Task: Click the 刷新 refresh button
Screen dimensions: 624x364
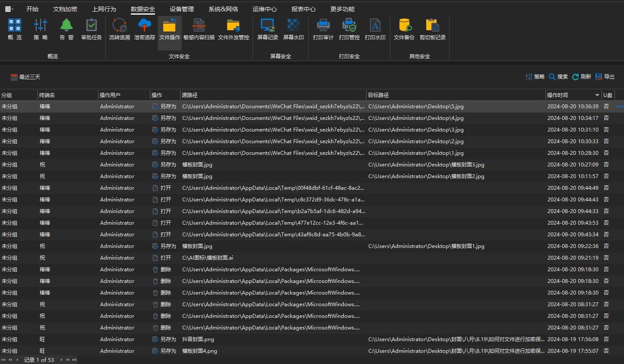Action: coord(581,77)
